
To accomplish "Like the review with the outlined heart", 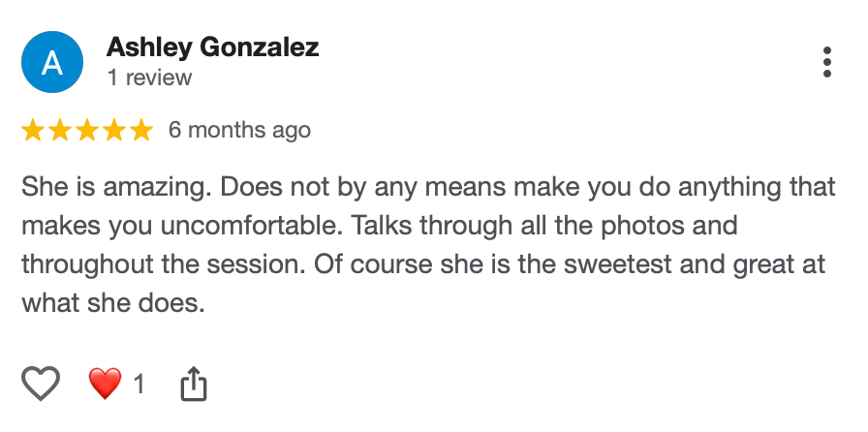I will coord(41,384).
